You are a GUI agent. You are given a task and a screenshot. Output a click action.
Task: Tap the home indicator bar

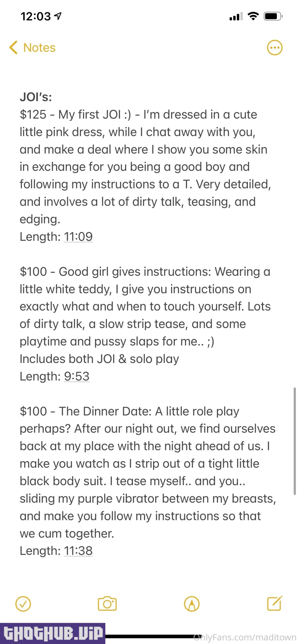(x=154, y=636)
